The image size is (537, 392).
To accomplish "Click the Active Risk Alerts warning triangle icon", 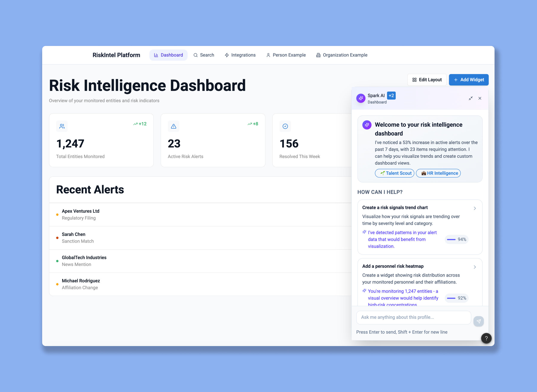I will click(x=174, y=126).
